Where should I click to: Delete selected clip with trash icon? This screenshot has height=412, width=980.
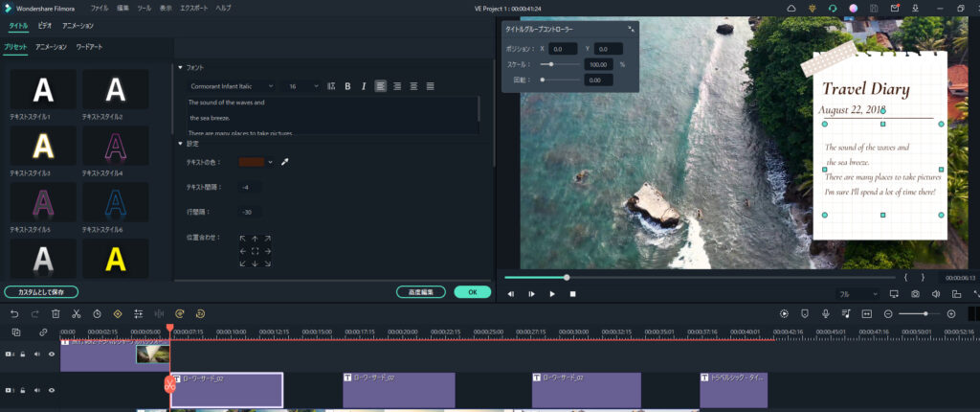pos(56,313)
